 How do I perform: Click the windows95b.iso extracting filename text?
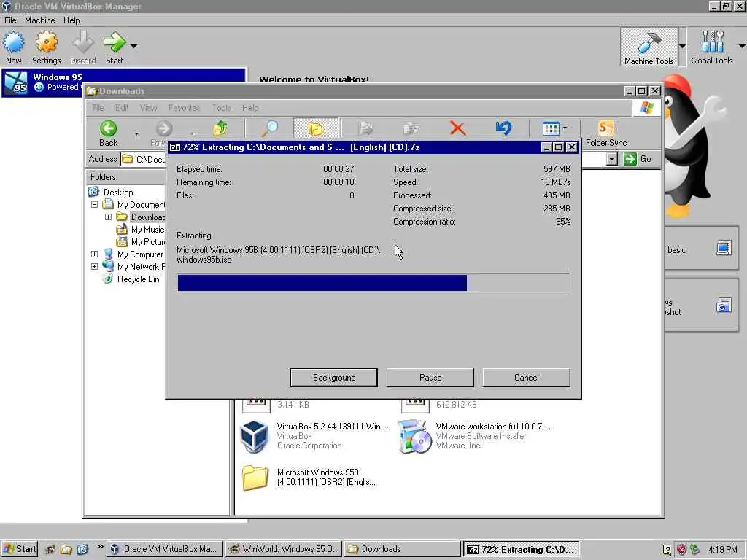[204, 260]
